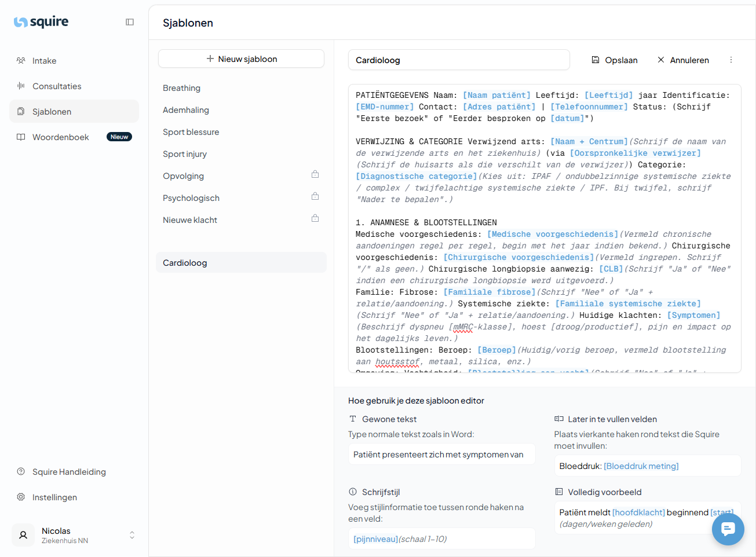This screenshot has height=557, width=756.
Task: Click the lock icon beside Psychologisch
Action: pos(315,196)
